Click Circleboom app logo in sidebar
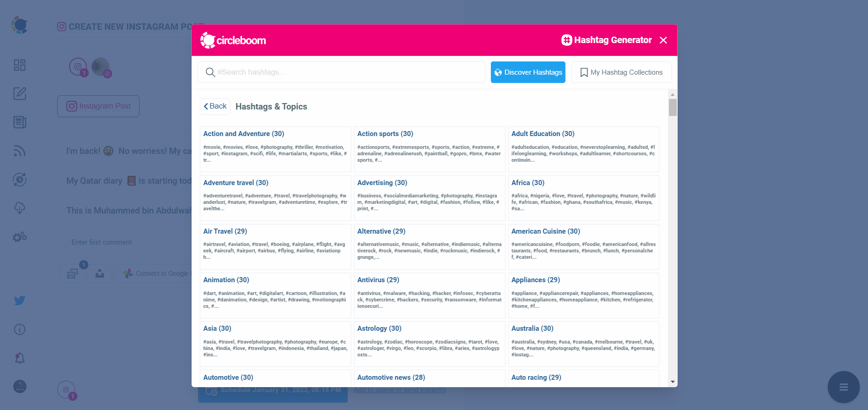This screenshot has width=868, height=410. 20,25
